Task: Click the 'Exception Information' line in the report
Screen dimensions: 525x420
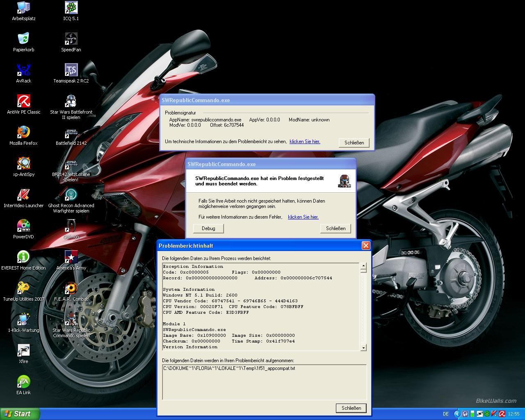Action: 193,267
